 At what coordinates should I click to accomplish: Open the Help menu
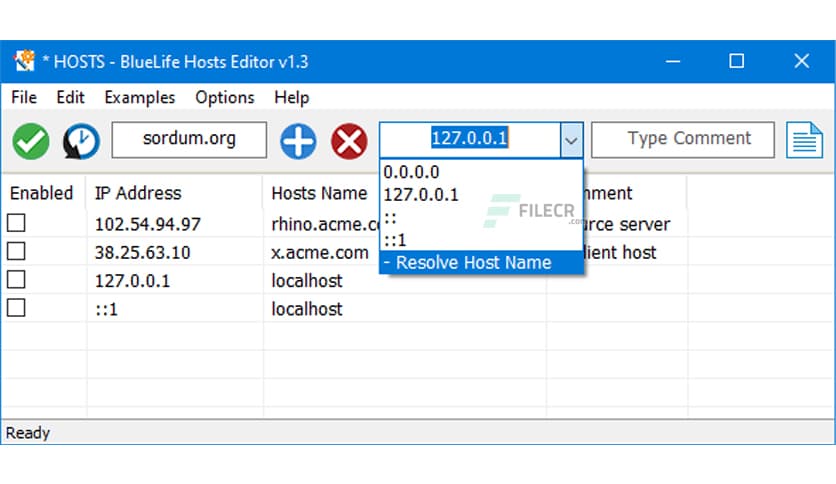pos(292,98)
